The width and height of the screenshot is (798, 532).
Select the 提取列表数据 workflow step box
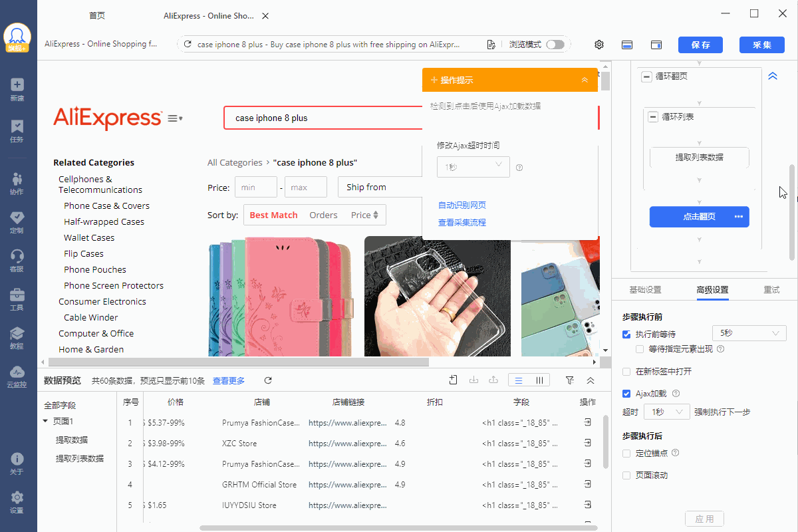(700, 158)
